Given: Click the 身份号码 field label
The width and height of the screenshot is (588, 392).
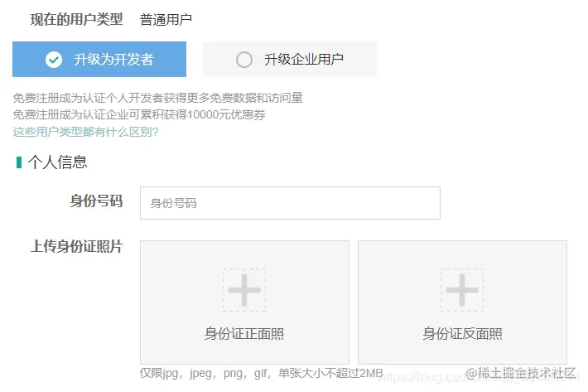Looking at the screenshot, I should coord(96,201).
